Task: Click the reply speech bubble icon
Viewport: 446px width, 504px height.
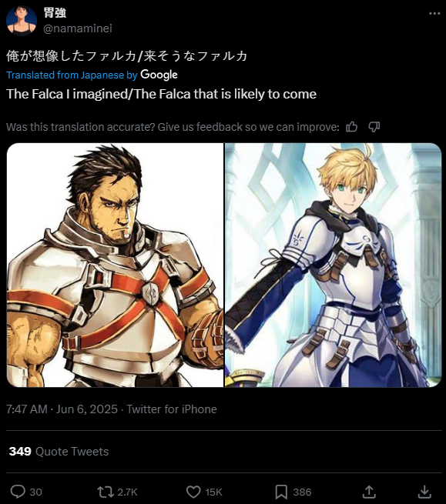Action: click(18, 492)
